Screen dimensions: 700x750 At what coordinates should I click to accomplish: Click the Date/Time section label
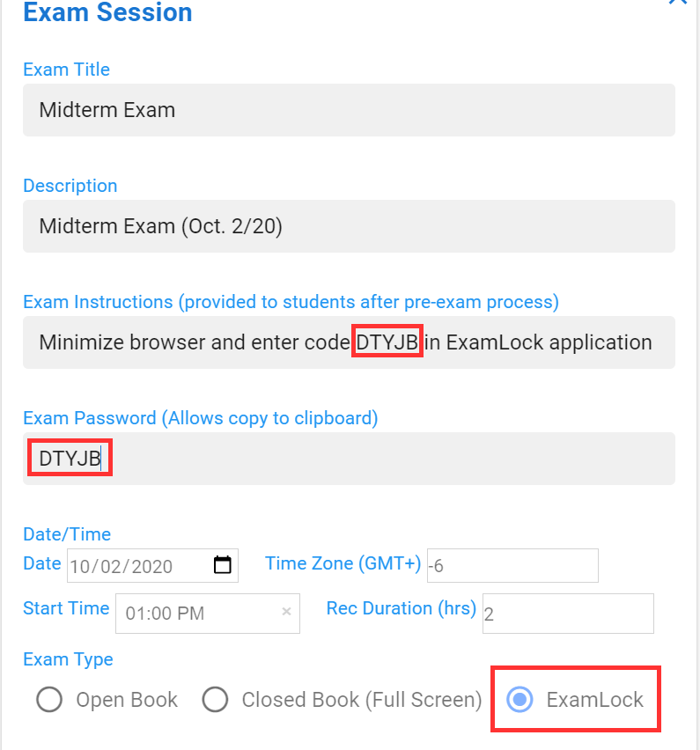click(67, 534)
